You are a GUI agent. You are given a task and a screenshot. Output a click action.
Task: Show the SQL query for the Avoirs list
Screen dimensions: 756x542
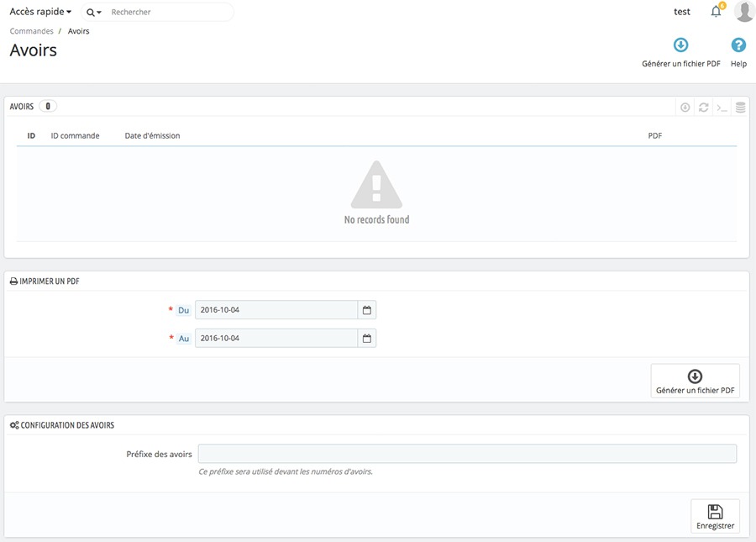click(722, 108)
